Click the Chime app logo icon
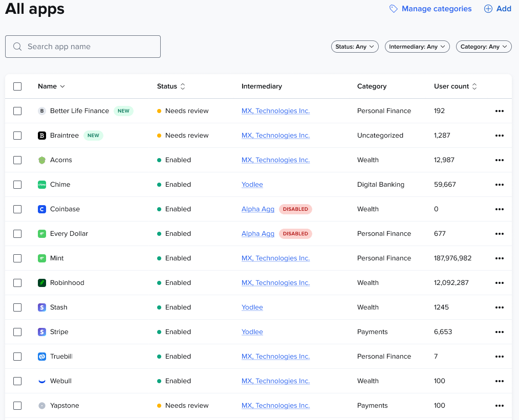 point(42,185)
